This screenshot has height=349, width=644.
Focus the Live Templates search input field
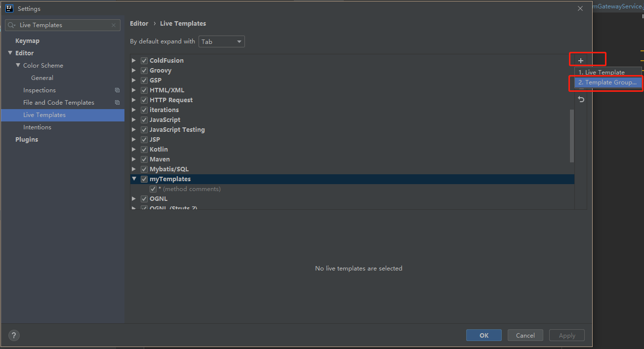[63, 25]
